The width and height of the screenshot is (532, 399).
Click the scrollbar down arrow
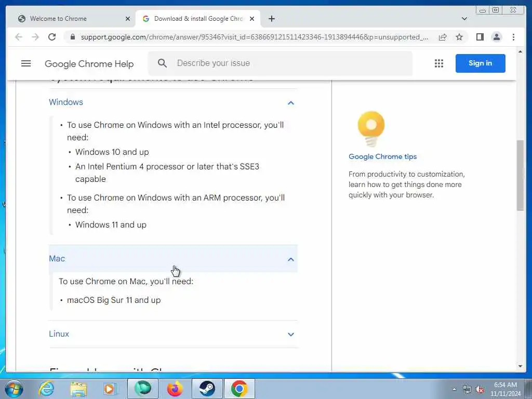point(521,366)
